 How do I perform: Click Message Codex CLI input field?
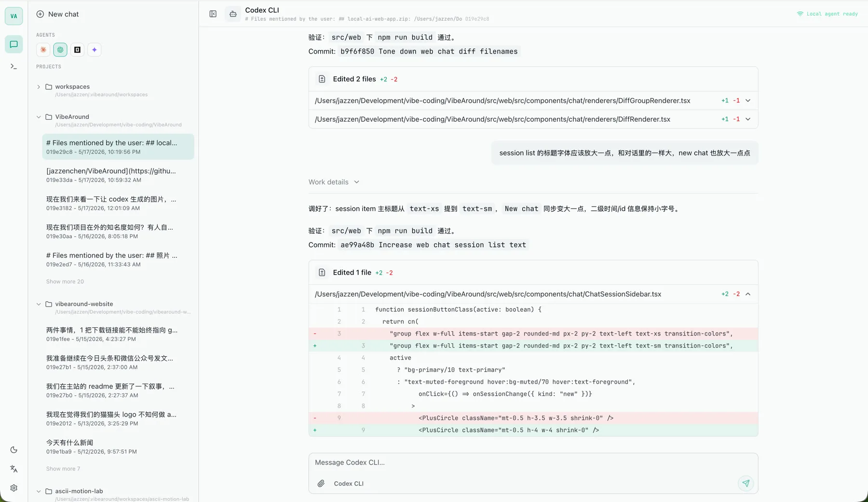533,462
